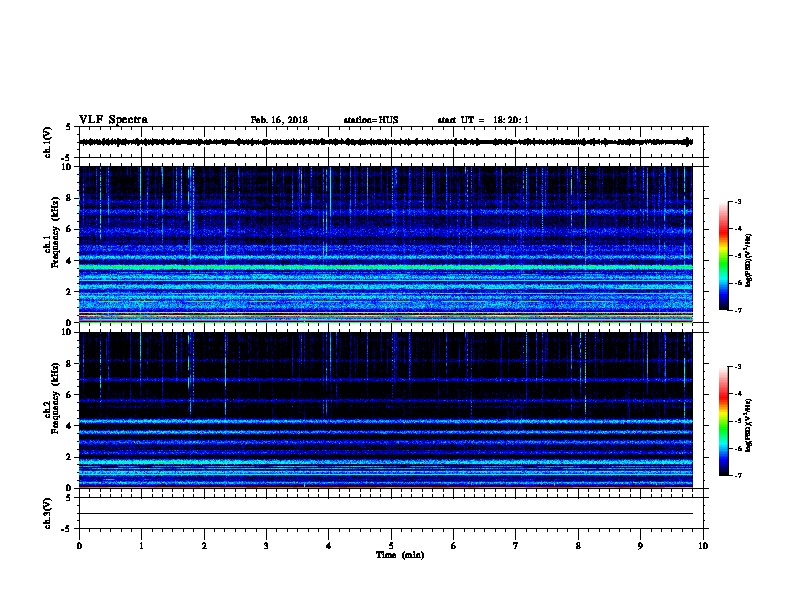Click time axis tick label "0"
This screenshot has width=792, height=612.
tap(79, 545)
